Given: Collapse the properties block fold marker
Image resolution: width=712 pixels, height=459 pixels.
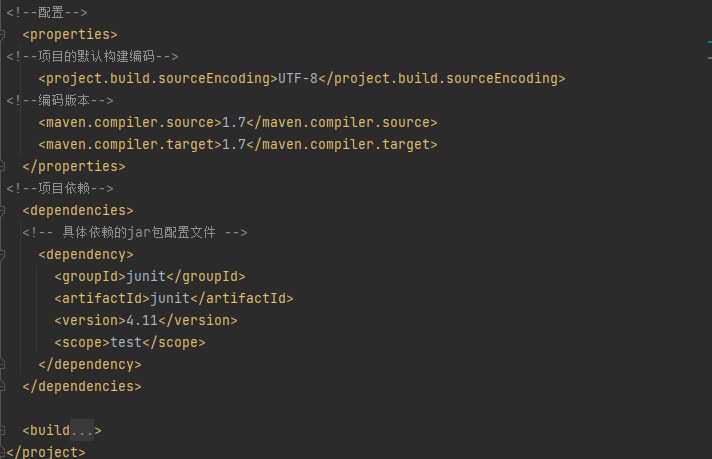Looking at the screenshot, I should (3, 35).
